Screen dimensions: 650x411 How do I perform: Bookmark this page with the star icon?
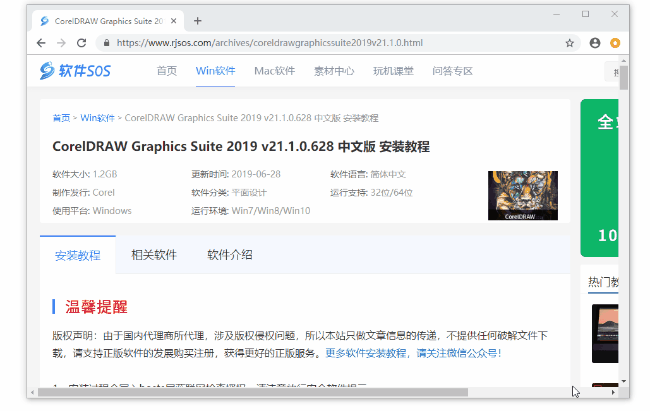(570, 43)
